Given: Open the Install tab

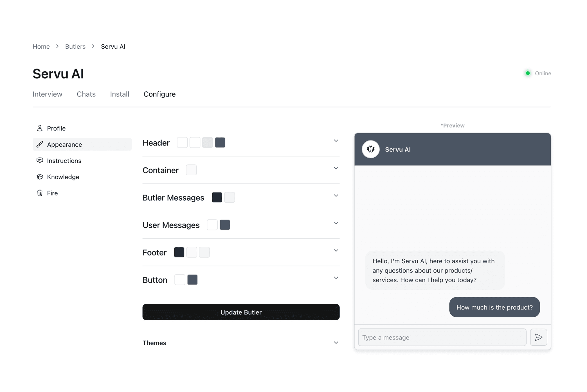Looking at the screenshot, I should click(x=120, y=94).
